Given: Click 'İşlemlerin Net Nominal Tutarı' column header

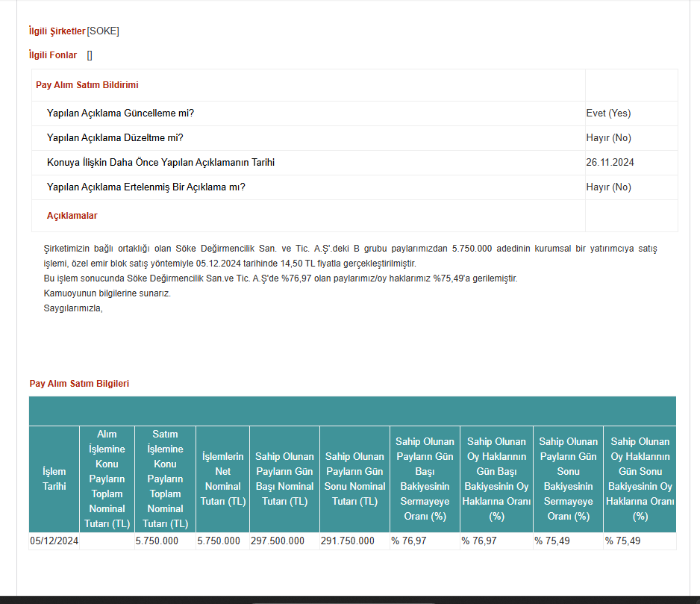Looking at the screenshot, I should (x=223, y=479).
